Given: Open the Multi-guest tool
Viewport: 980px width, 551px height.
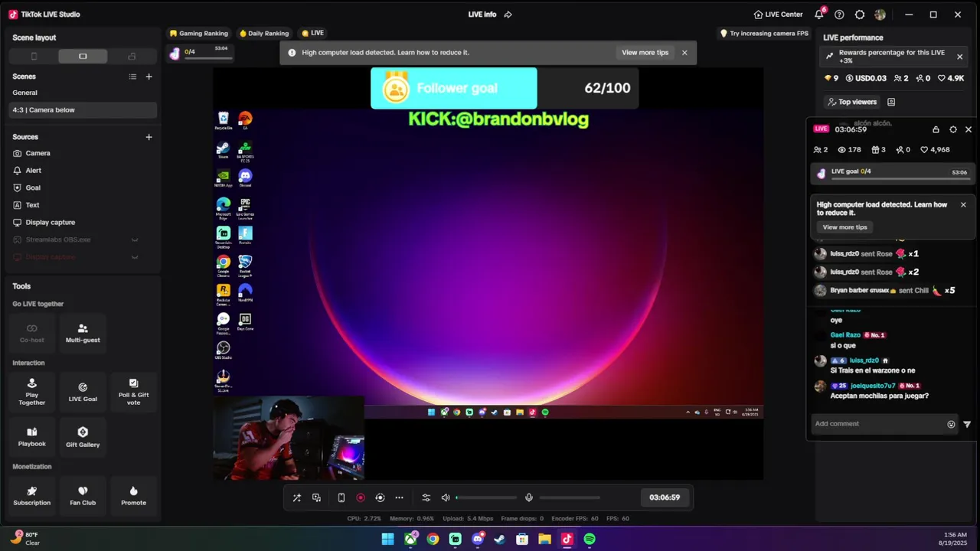Looking at the screenshot, I should click(83, 333).
